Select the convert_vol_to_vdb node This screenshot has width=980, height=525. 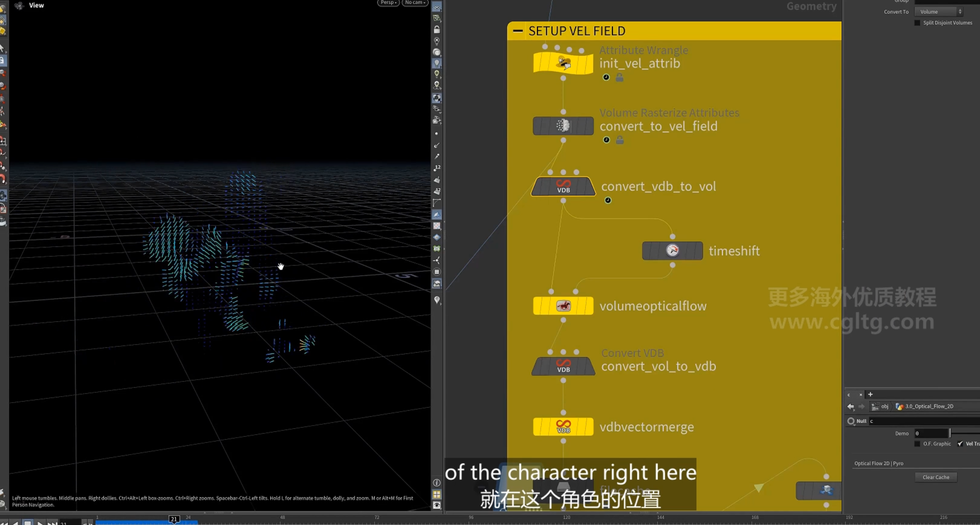563,366
